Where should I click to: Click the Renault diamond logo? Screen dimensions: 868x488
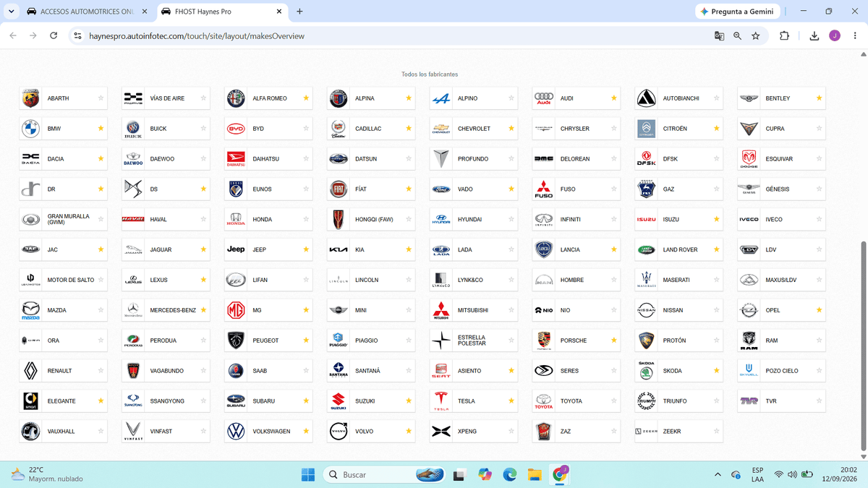click(x=30, y=371)
